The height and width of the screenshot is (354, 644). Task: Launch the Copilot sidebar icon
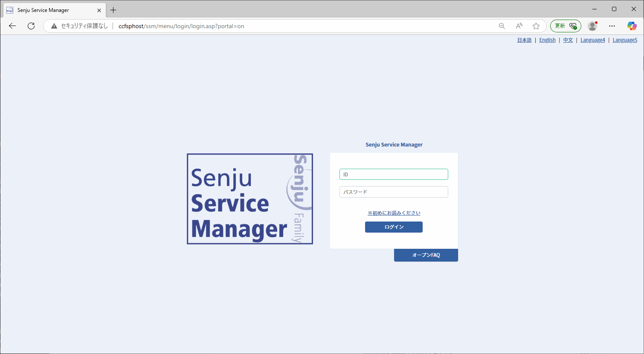(x=632, y=26)
